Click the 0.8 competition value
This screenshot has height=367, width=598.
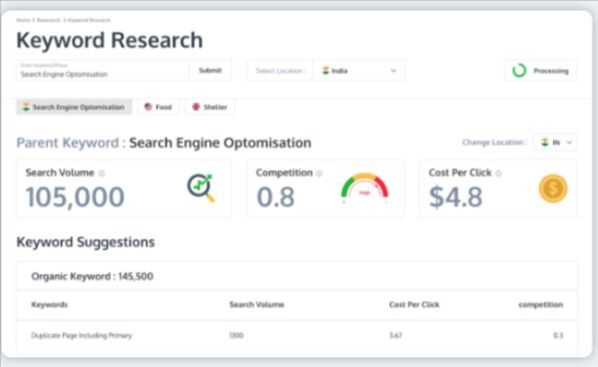point(275,197)
